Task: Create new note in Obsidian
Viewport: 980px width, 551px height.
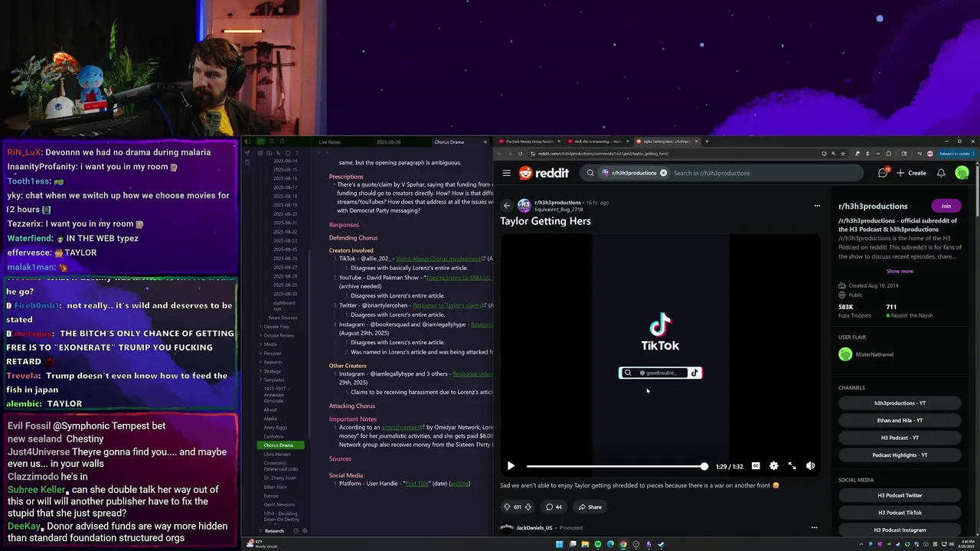Action: (x=260, y=153)
